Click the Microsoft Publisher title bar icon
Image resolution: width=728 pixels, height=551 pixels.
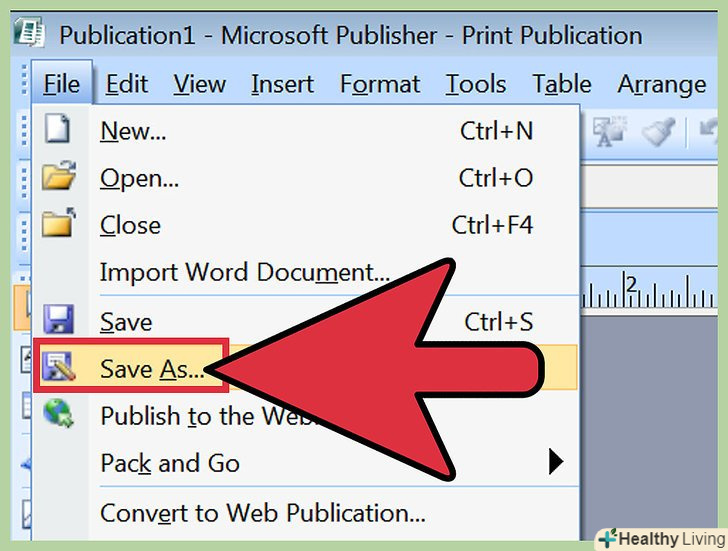[29, 32]
